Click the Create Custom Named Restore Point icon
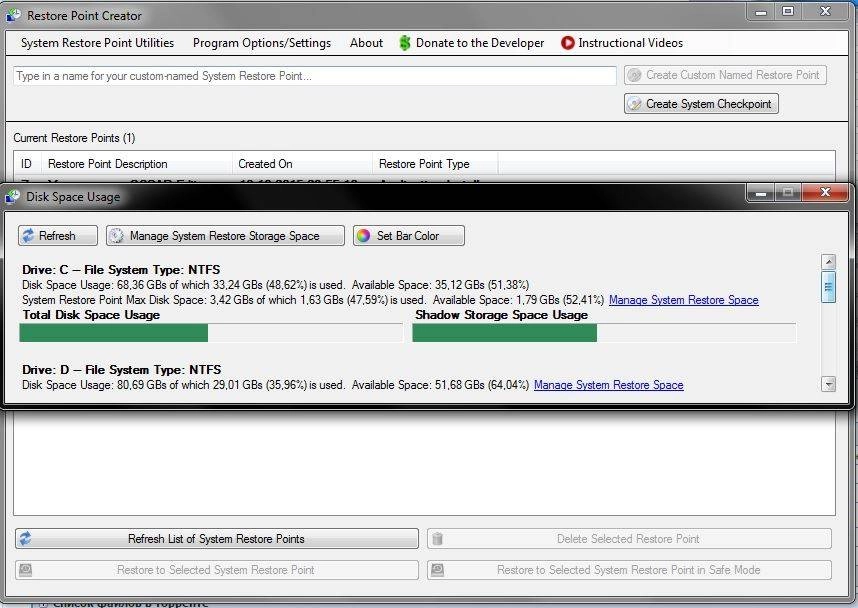 tap(635, 75)
